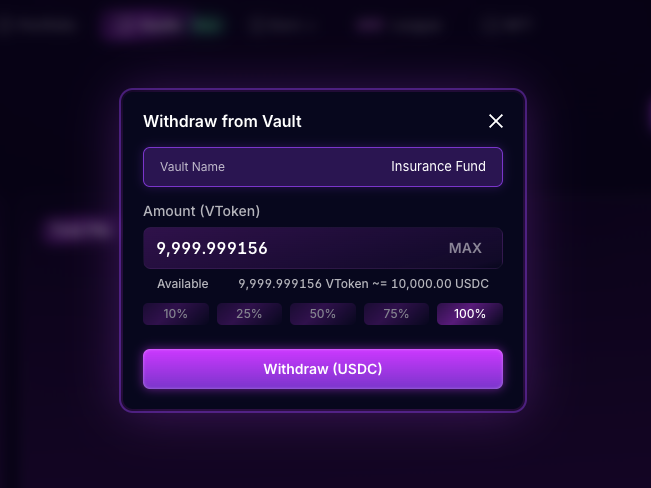
Task: Focus the VToken amount input field
Action: [290, 248]
